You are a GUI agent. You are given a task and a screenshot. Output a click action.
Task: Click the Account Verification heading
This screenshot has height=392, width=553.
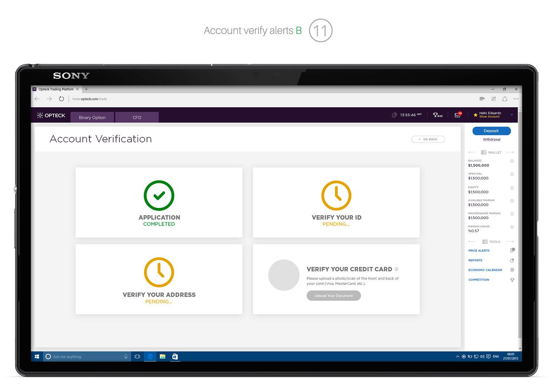coord(101,139)
